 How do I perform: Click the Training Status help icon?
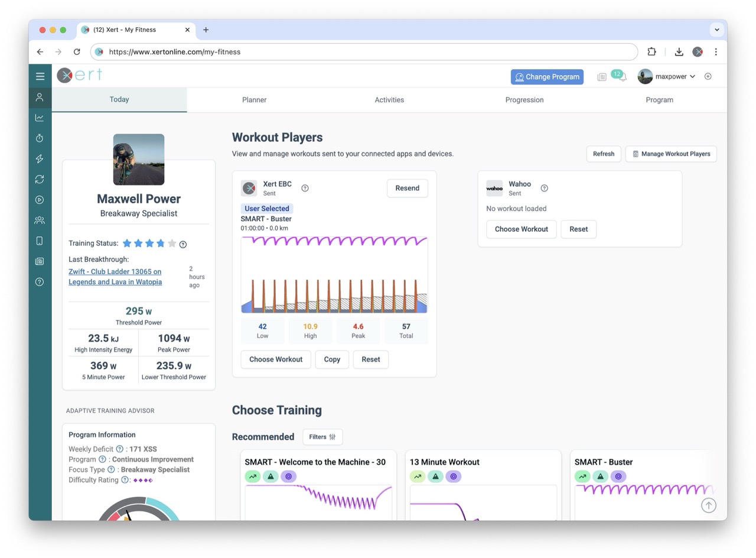click(x=183, y=244)
